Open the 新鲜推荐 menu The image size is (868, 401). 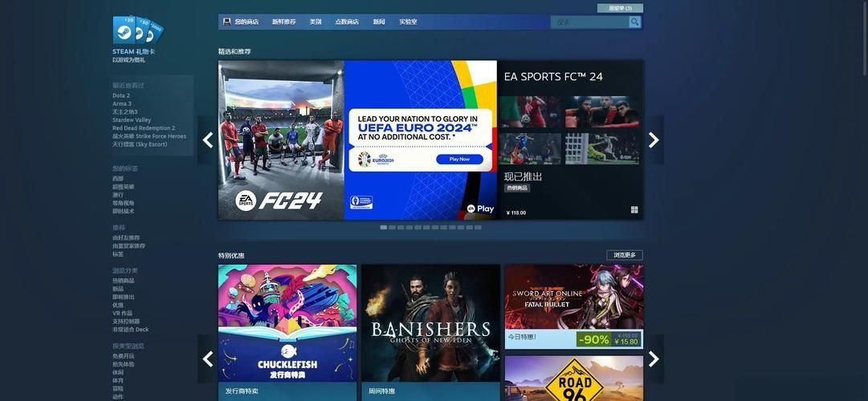tap(283, 22)
